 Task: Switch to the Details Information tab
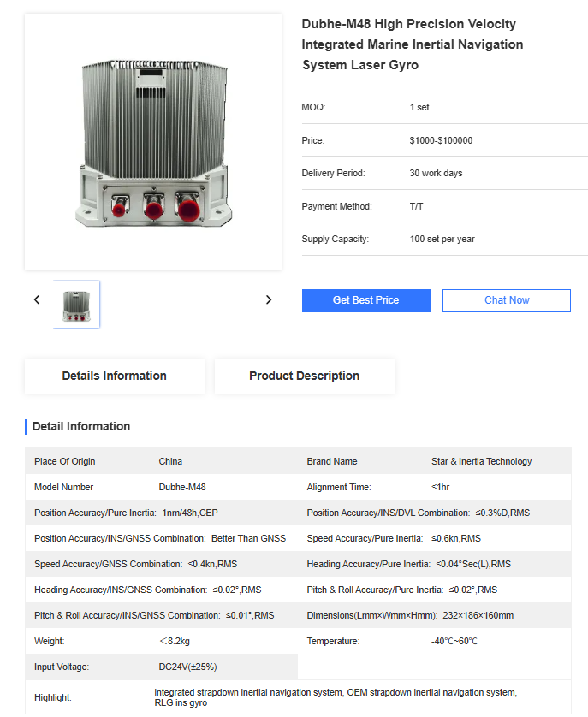click(x=115, y=376)
